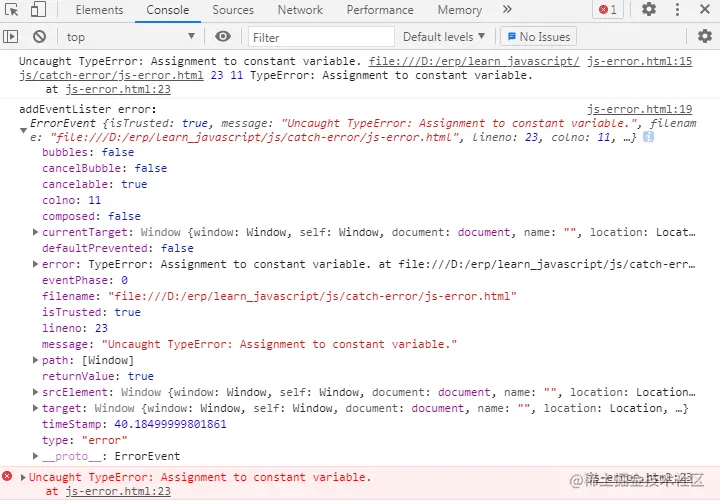The image size is (720, 504).
Task: Select the Console tab
Action: coord(168,10)
